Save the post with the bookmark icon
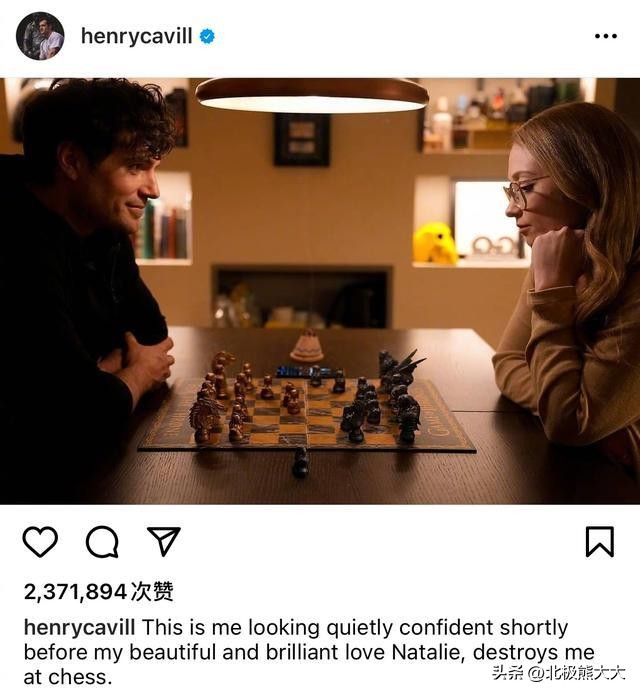 pos(599,542)
